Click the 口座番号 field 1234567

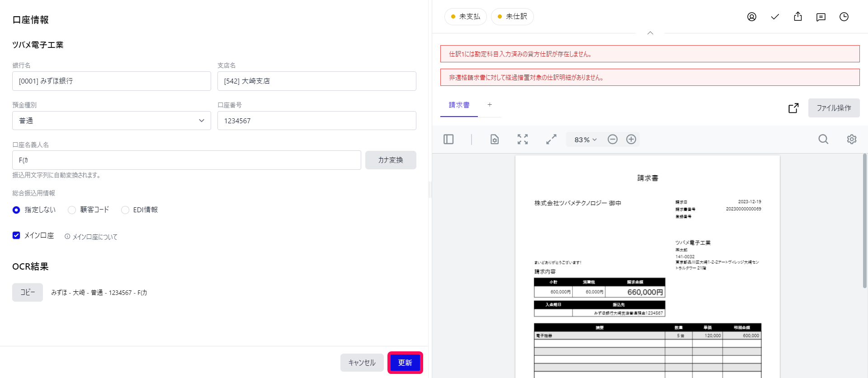pos(317,121)
